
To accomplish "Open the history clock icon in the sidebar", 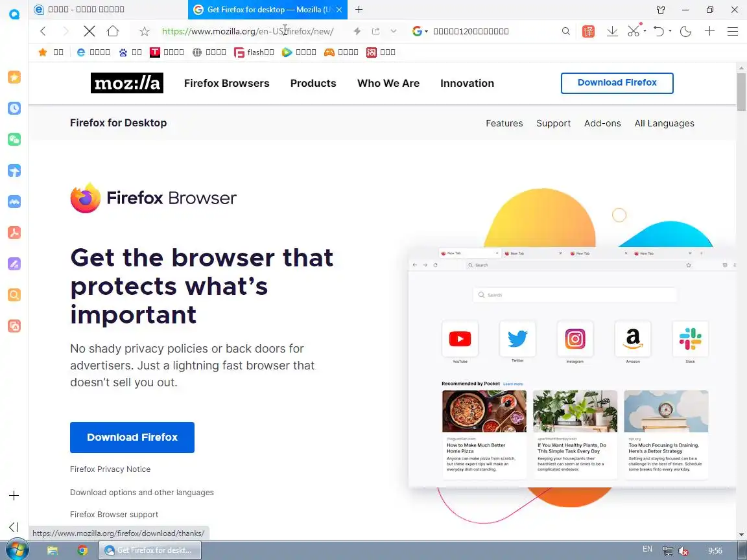I will point(14,108).
